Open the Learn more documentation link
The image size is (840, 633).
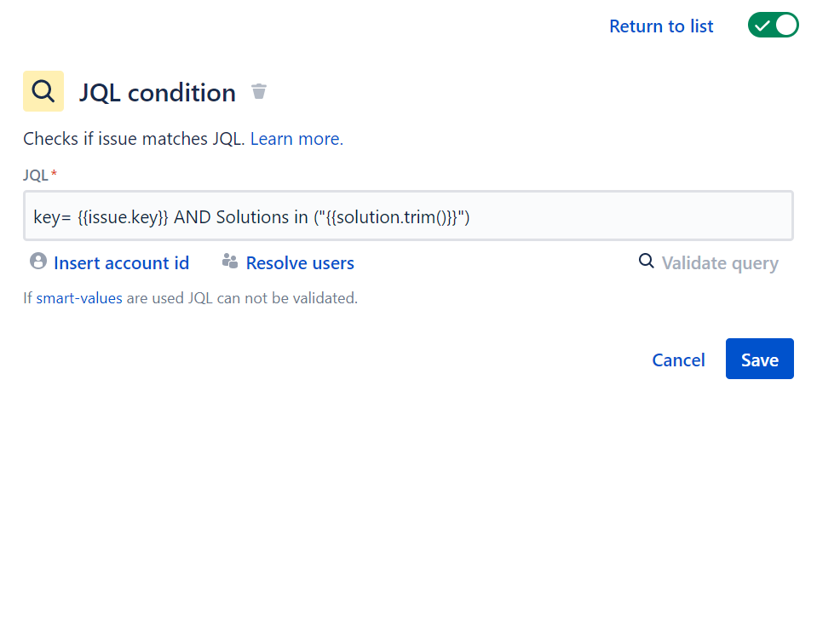tap(296, 139)
